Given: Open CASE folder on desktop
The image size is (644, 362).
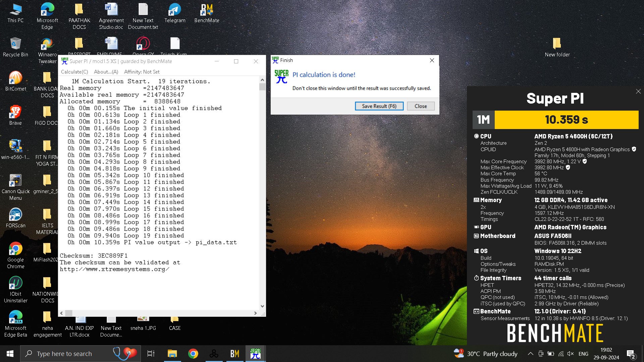Looking at the screenshot, I should click(175, 324).
